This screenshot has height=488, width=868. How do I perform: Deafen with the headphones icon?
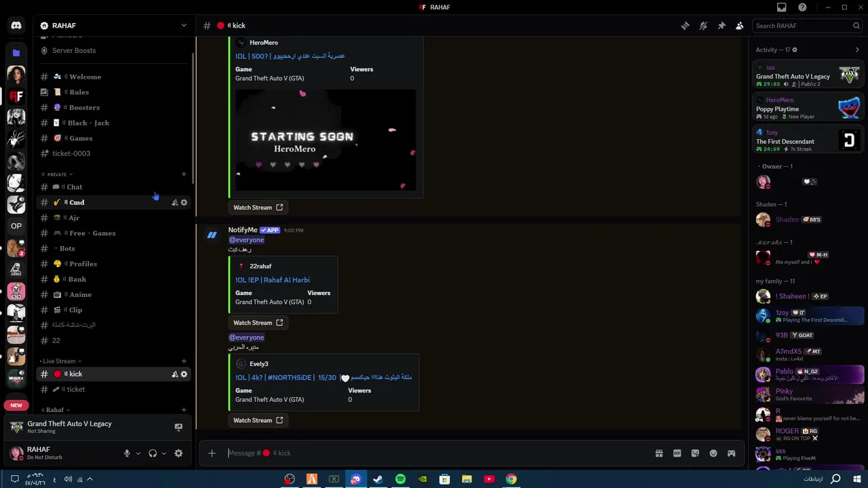click(153, 453)
